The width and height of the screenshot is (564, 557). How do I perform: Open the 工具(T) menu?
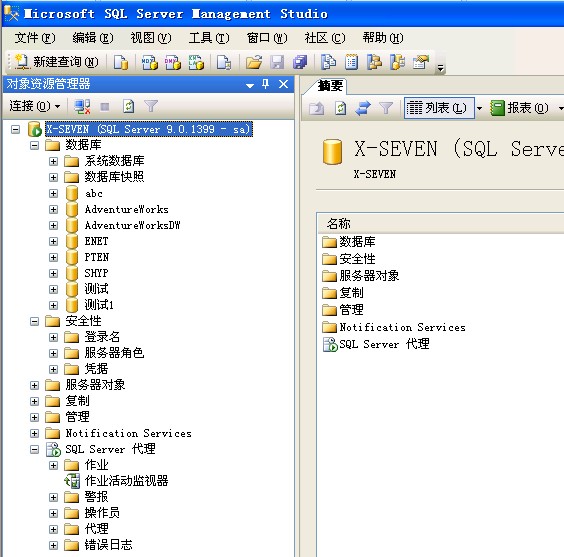[209, 38]
